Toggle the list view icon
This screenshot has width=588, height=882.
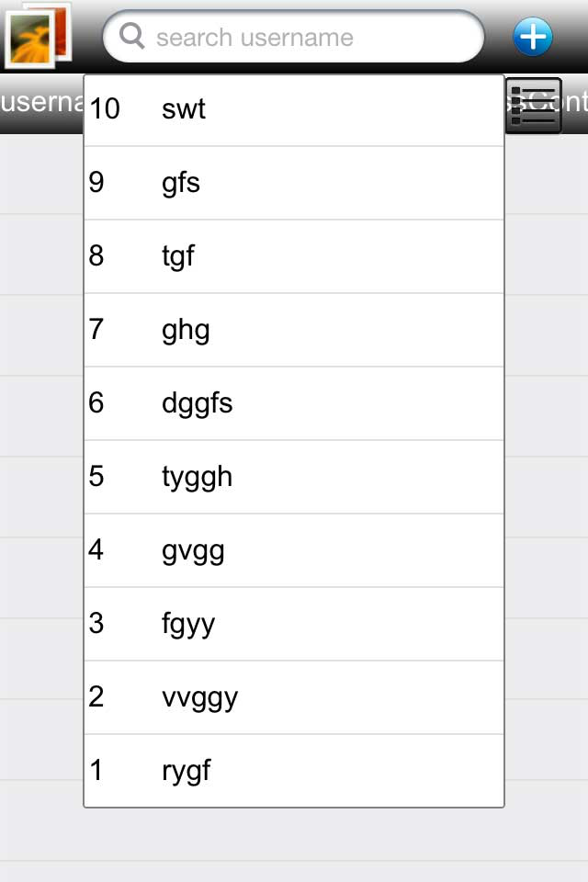click(533, 106)
